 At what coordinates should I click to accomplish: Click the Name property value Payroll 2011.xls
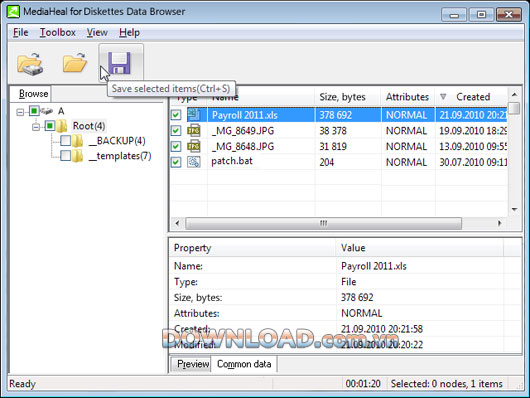[x=374, y=266]
